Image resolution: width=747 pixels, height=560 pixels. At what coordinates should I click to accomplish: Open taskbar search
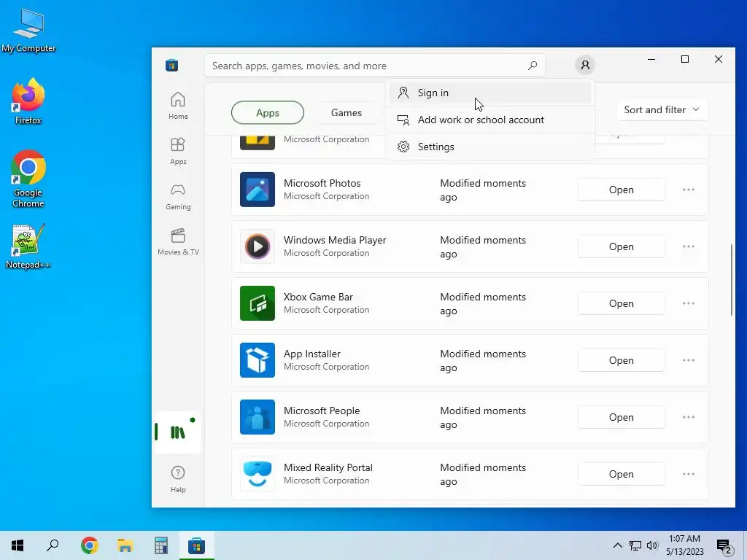click(x=53, y=545)
